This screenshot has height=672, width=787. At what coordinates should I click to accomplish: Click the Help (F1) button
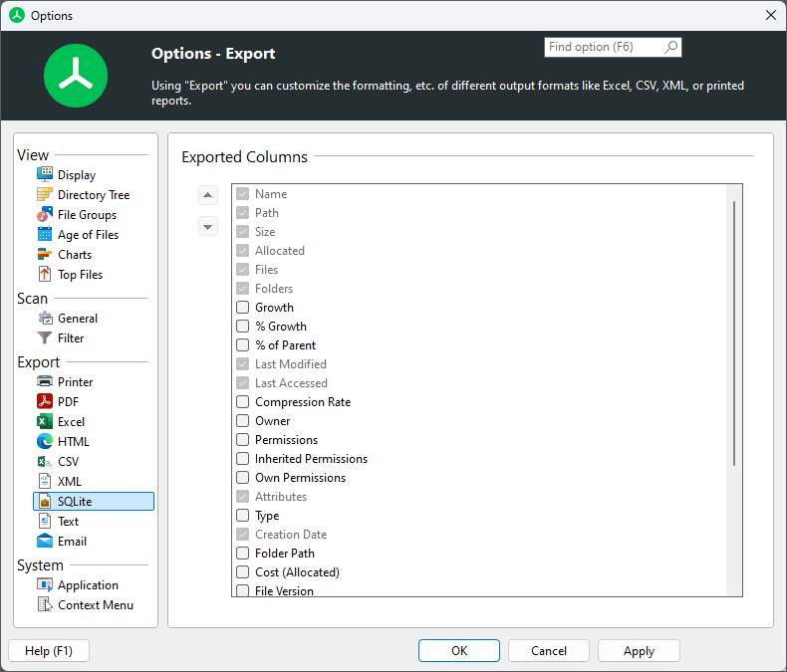49,651
